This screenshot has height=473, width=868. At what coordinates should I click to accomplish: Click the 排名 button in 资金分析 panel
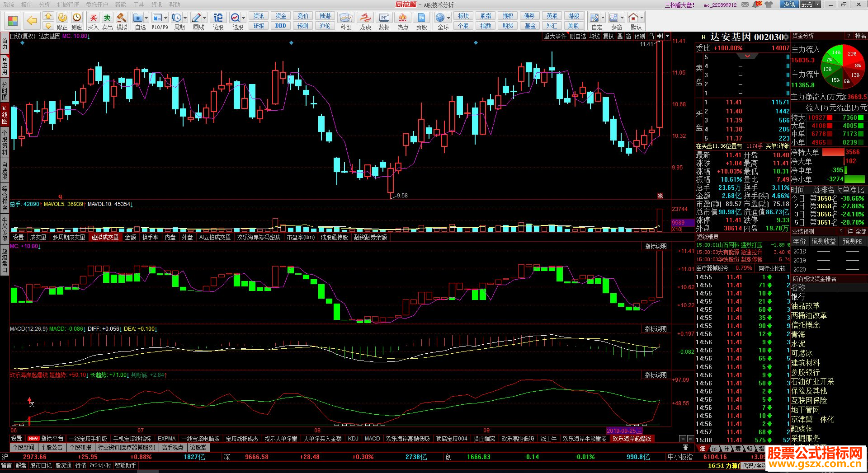(x=860, y=36)
